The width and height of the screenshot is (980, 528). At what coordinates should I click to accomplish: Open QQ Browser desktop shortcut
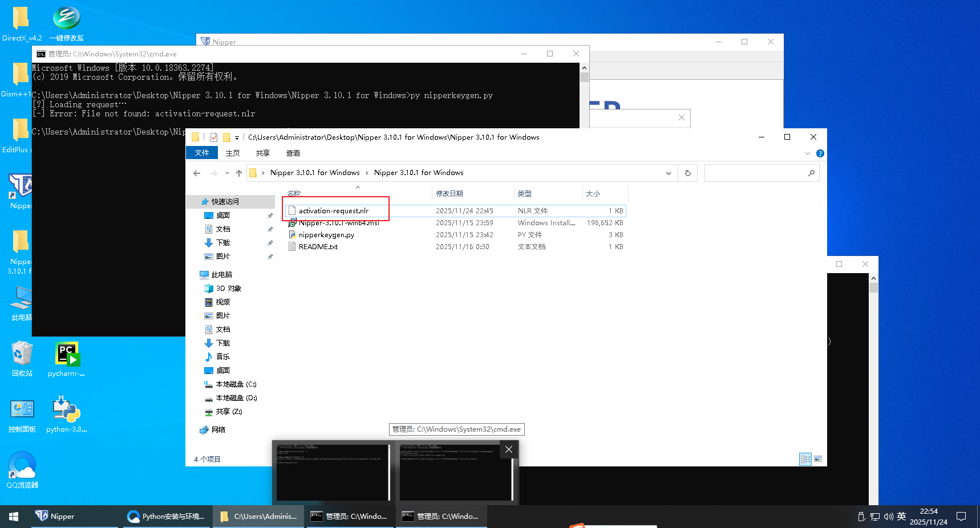[22, 466]
